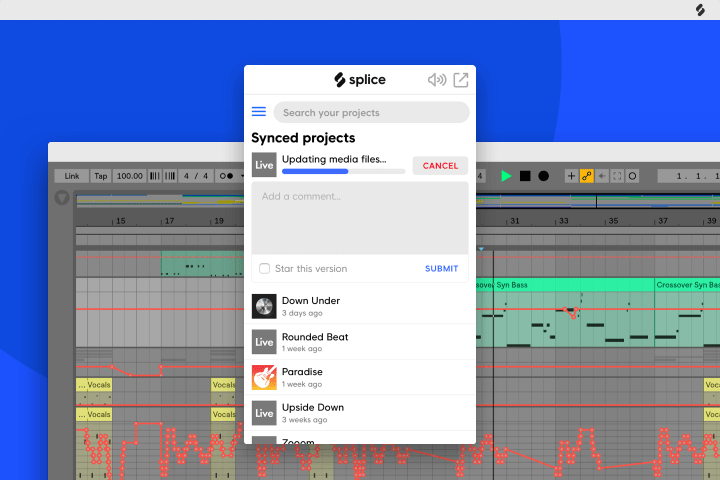Open Upside Down project

[360, 413]
